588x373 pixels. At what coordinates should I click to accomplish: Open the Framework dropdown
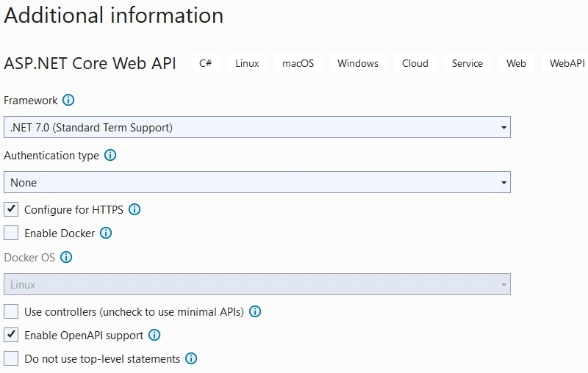click(x=257, y=127)
